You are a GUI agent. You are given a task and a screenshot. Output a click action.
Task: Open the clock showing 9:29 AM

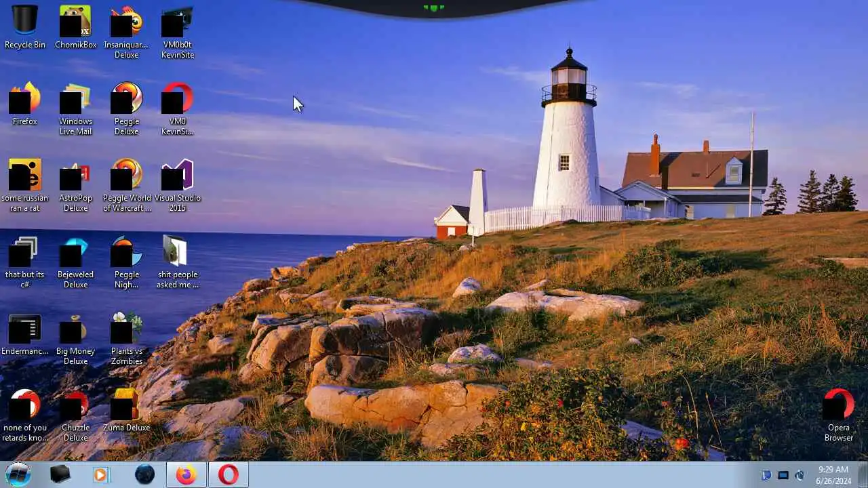(833, 475)
